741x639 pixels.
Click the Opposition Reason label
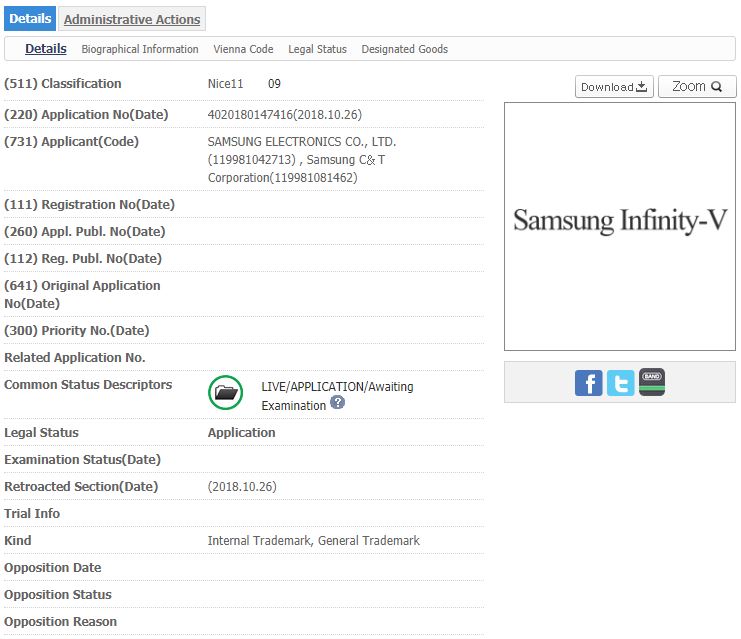tap(60, 622)
